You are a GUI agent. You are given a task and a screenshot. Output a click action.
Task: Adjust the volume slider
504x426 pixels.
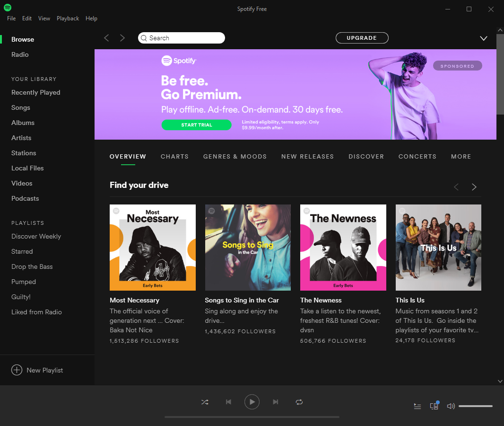(x=475, y=406)
